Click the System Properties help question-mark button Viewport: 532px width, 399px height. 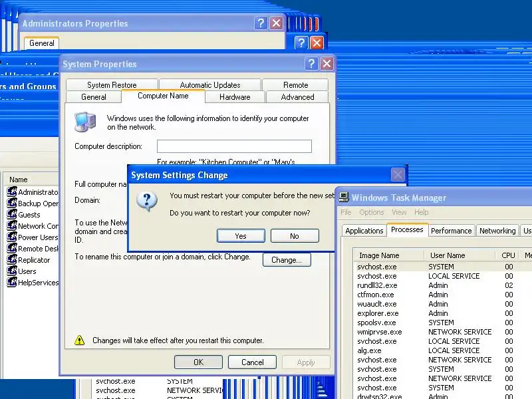311,63
